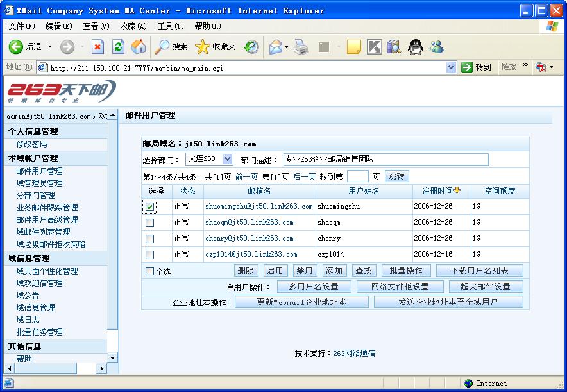Click the 删除 delete button
Screen dimensions: 567x392
[x=246, y=271]
